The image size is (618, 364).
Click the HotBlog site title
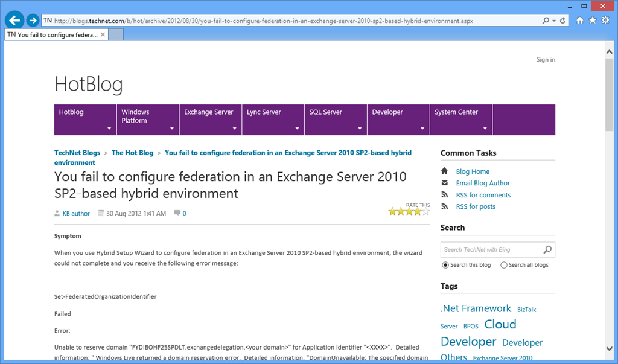click(89, 84)
